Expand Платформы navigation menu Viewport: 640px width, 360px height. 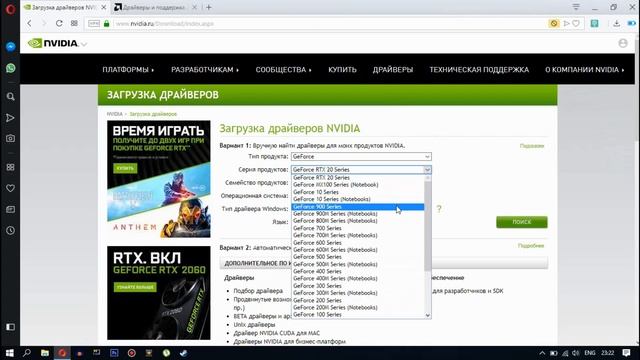point(128,70)
